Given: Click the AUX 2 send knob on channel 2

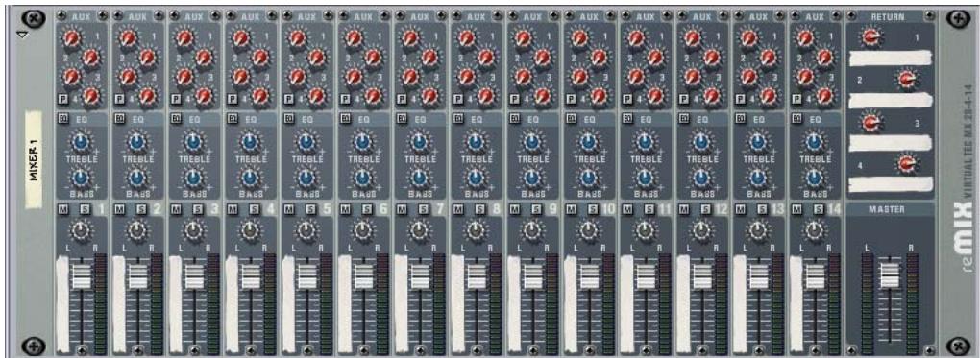Looking at the screenshot, I should [148, 59].
